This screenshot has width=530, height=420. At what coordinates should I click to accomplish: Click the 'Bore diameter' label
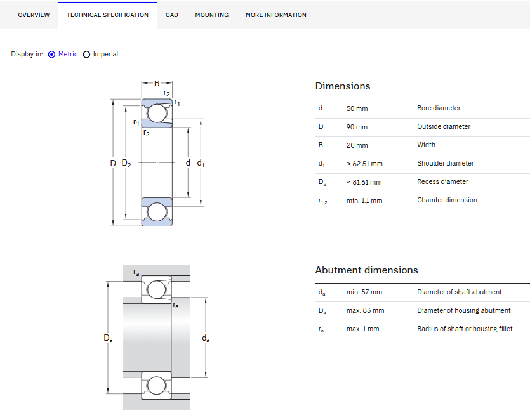pos(439,108)
